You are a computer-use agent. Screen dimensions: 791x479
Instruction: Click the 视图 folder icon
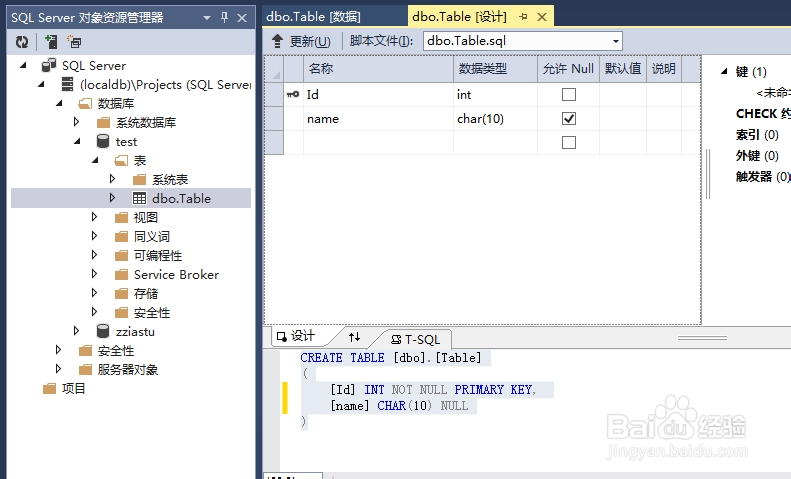tap(122, 217)
